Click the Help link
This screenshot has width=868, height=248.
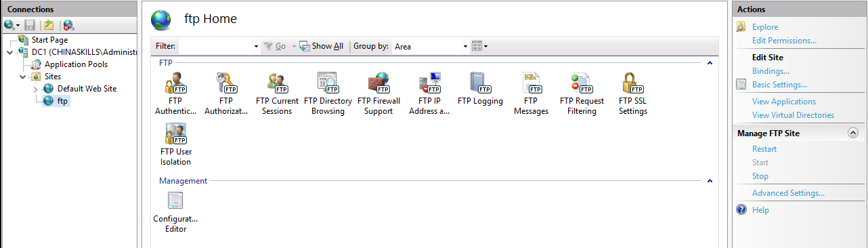[760, 210]
